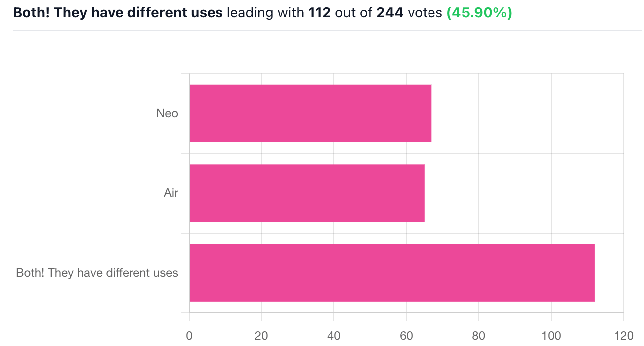This screenshot has width=644, height=346.
Task: Select the Neo axis label
Action: [x=167, y=113]
